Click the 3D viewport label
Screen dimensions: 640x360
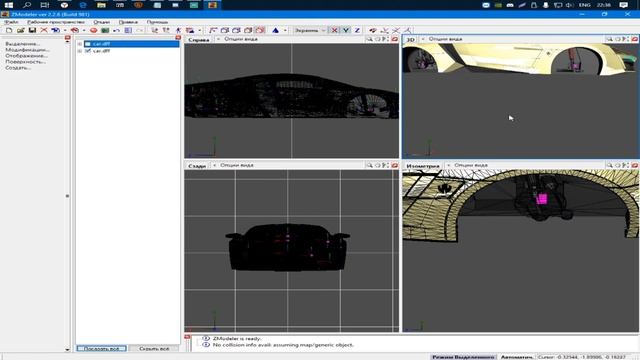coord(410,40)
